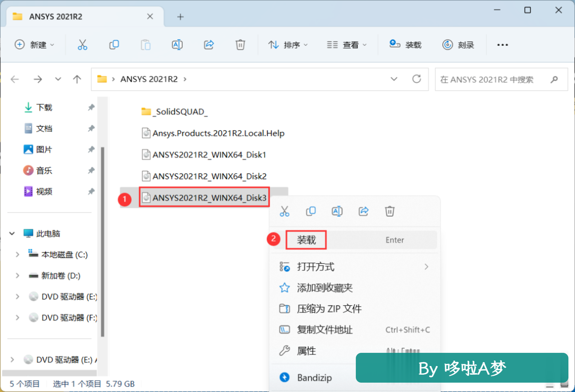Go forward with the forward arrow
This screenshot has width=575, height=392.
click(x=38, y=79)
